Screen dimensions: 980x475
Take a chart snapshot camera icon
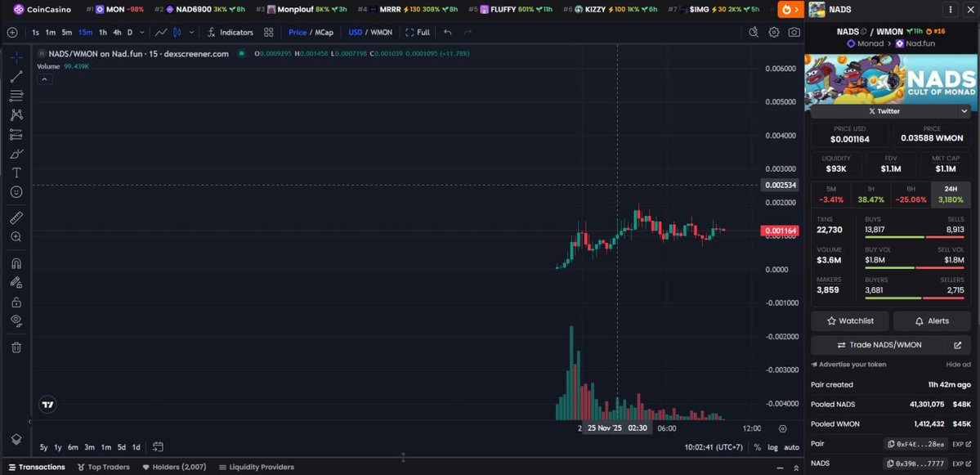(794, 33)
